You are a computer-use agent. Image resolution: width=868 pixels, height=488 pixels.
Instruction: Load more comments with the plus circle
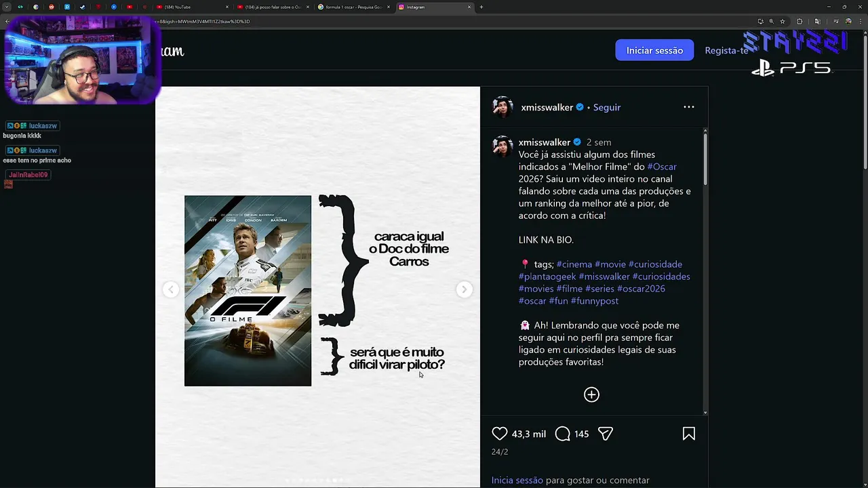[x=591, y=394]
